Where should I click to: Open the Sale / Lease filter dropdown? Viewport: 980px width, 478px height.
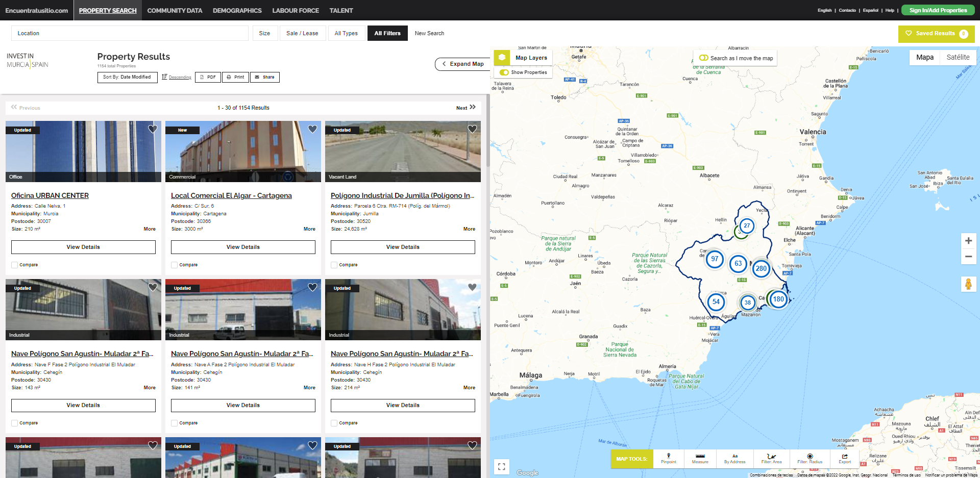coord(302,33)
